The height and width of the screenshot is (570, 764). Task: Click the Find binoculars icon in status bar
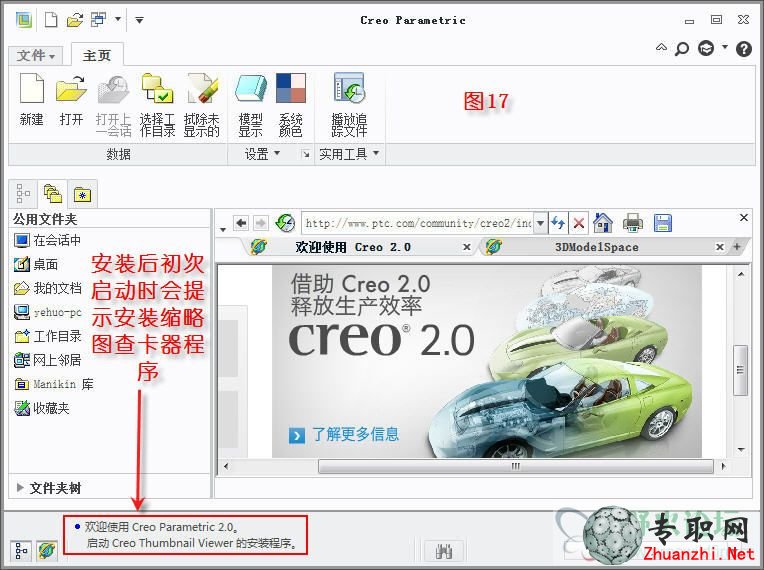(x=444, y=551)
